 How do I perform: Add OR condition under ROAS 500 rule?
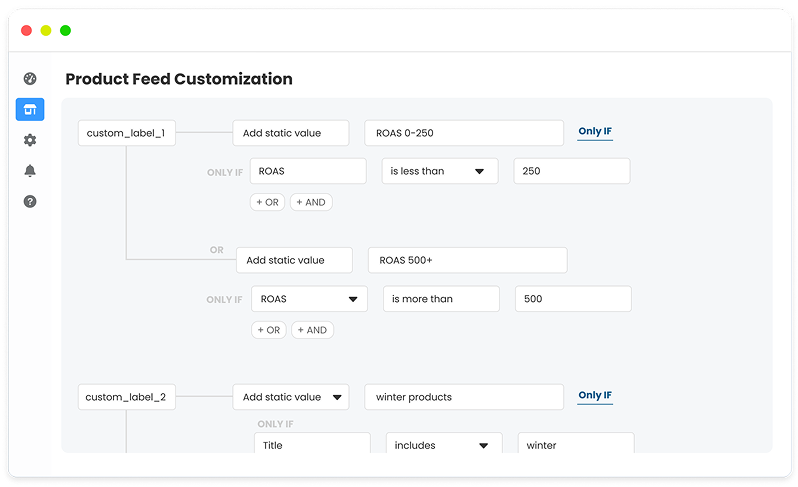(268, 330)
